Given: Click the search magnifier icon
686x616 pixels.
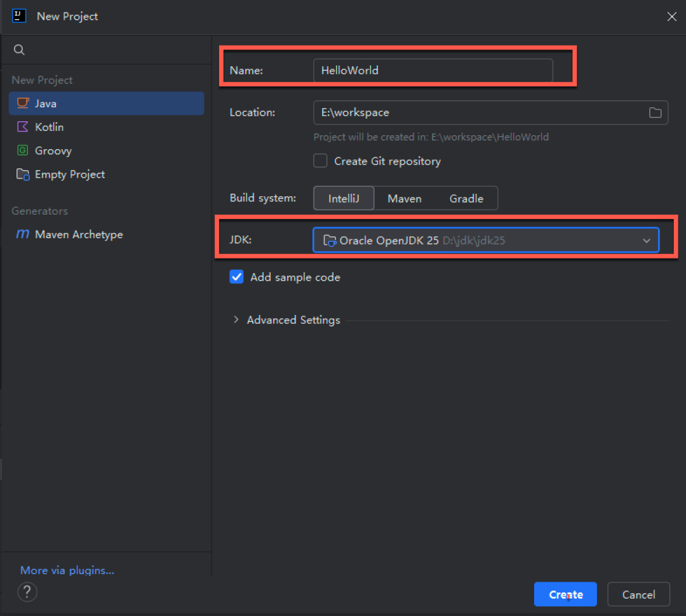Looking at the screenshot, I should point(19,50).
